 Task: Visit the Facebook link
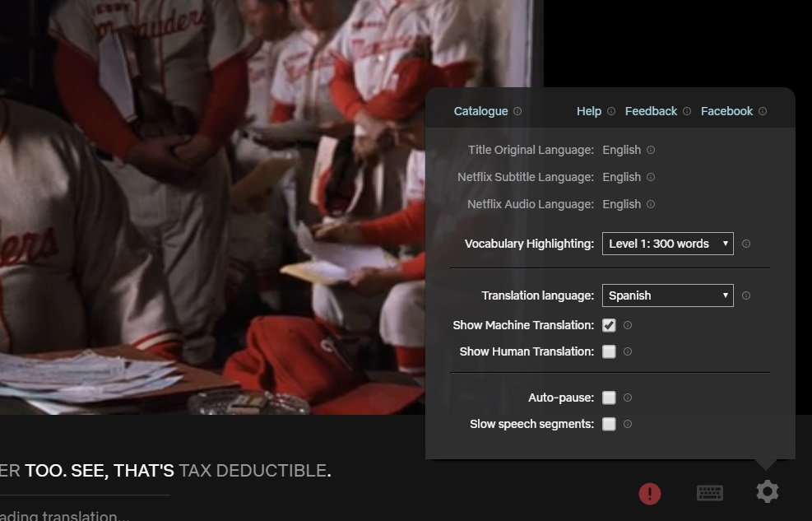(x=726, y=111)
